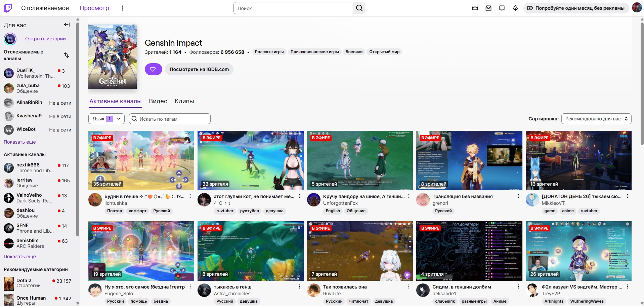Open the TreyF2P stream thumbnail

click(x=578, y=251)
